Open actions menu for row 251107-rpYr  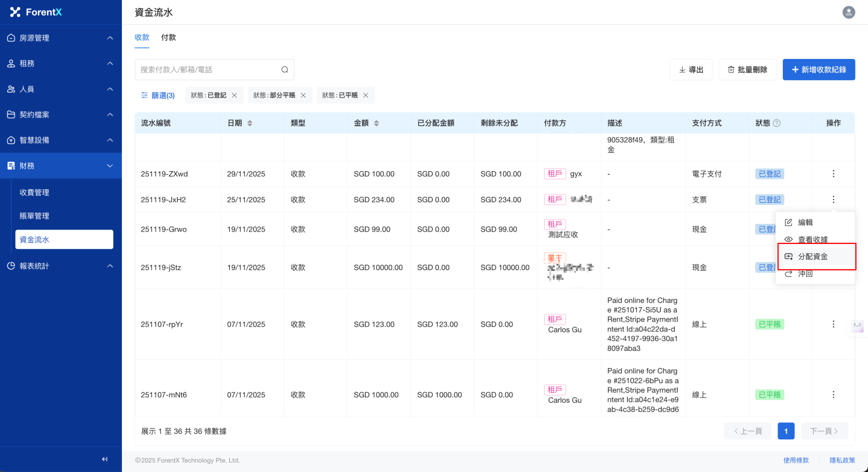click(833, 324)
